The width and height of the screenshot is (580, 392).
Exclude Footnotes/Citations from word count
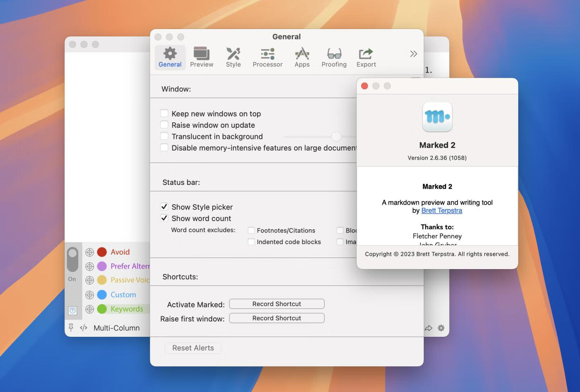pos(251,230)
